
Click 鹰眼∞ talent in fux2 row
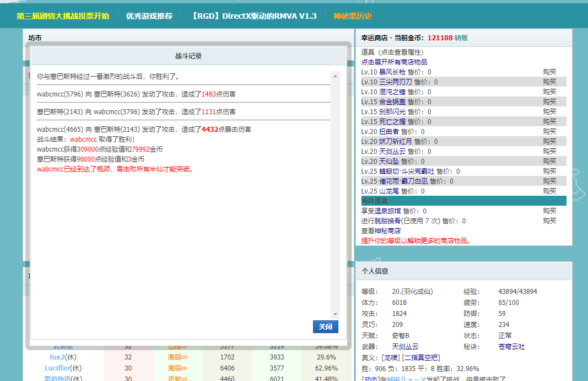(177, 357)
